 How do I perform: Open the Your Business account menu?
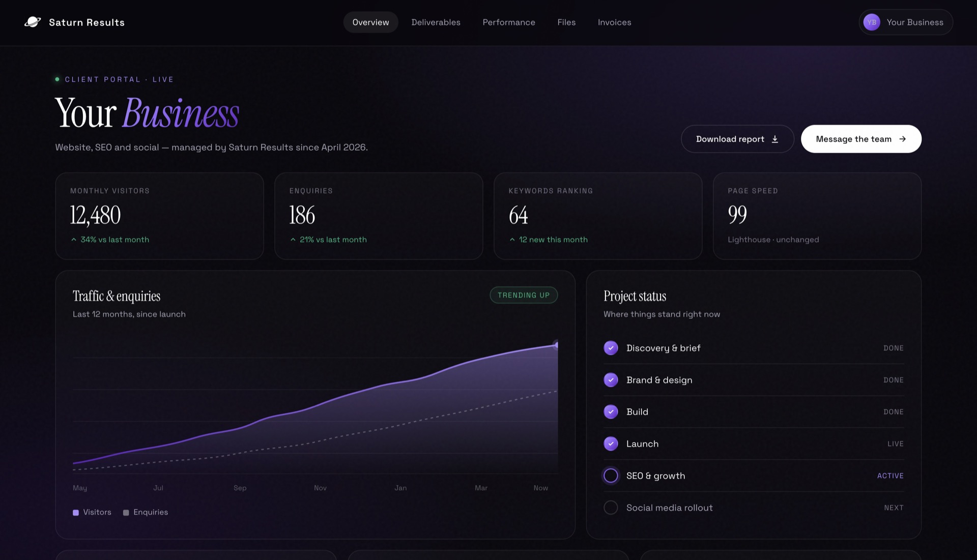[x=906, y=22]
